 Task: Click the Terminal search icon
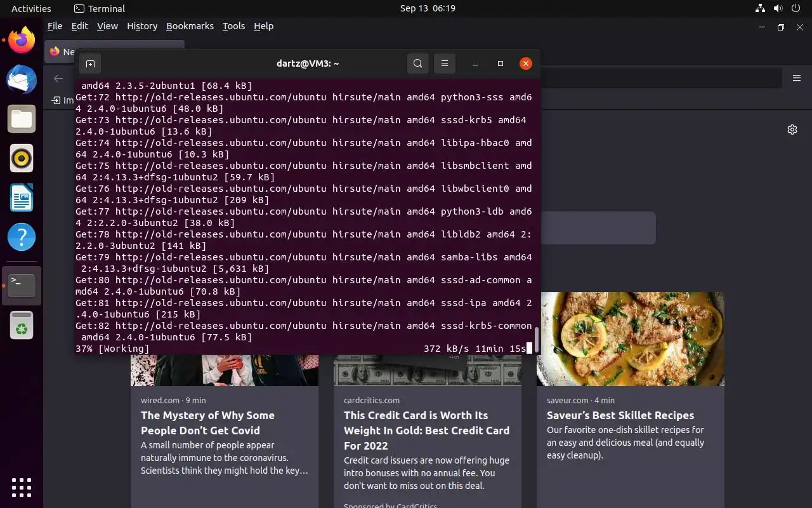click(x=417, y=63)
